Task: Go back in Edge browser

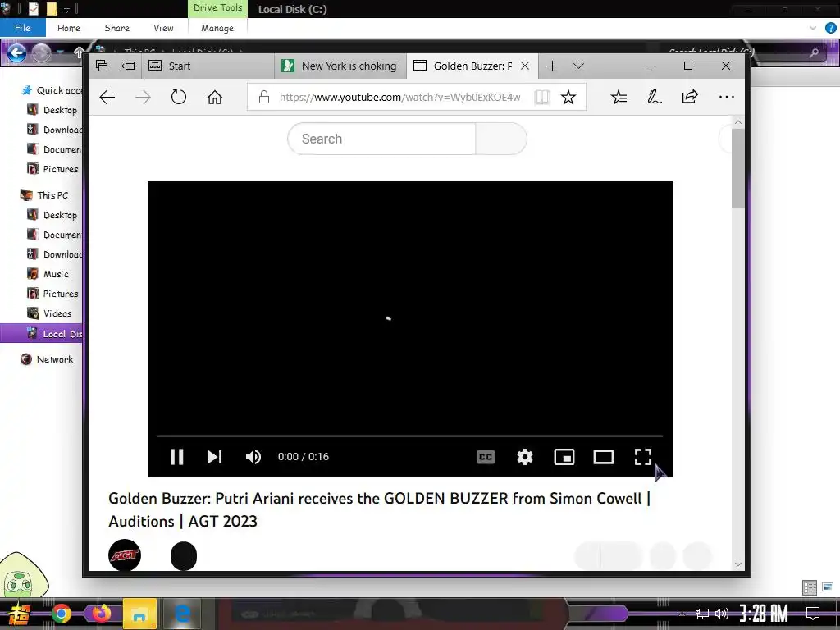Action: [x=107, y=97]
